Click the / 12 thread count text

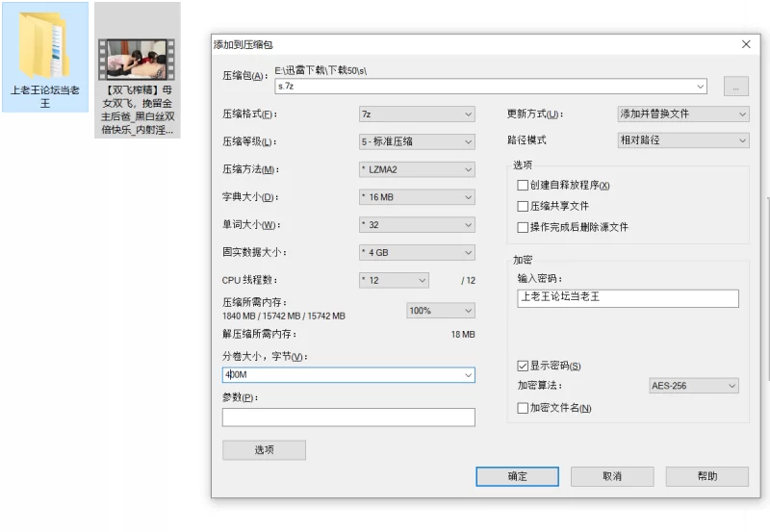(469, 281)
